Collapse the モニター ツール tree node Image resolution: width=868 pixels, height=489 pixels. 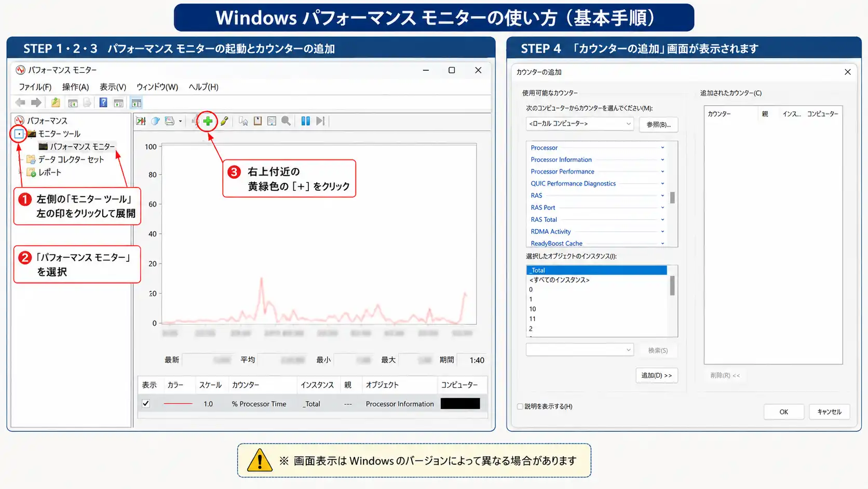19,134
